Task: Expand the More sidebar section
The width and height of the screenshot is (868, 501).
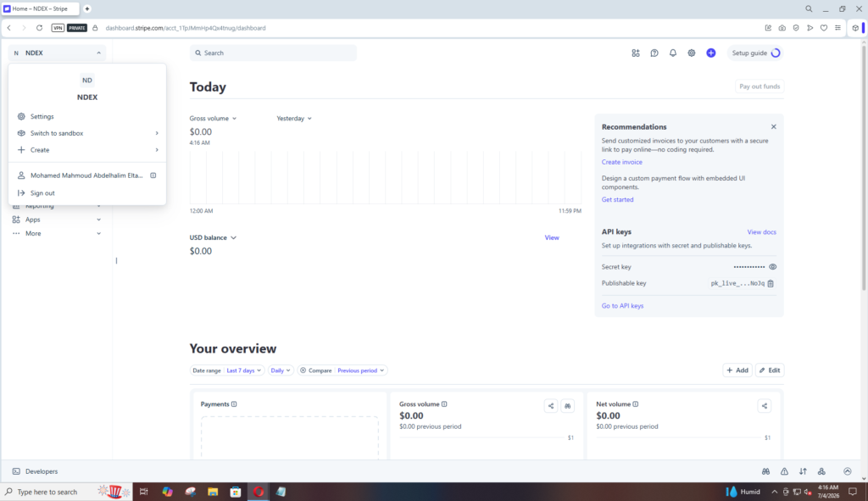Action: pos(57,234)
